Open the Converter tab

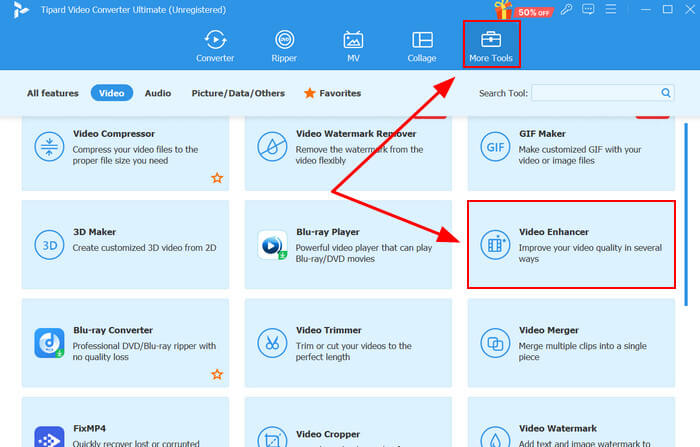[215, 46]
